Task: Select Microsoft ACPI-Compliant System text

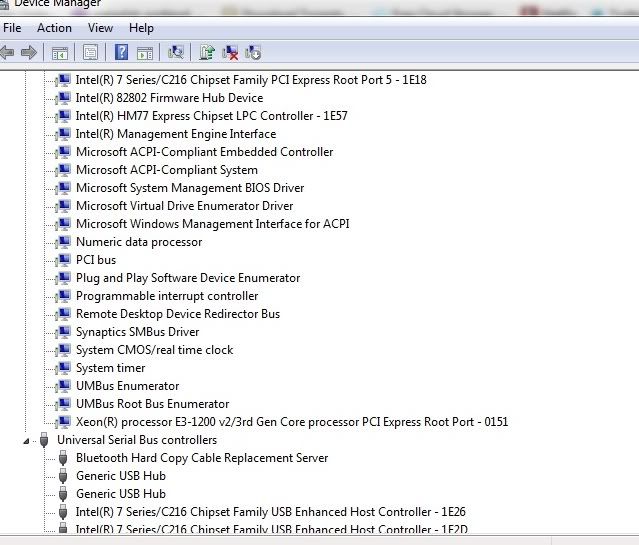Action: pyautogui.click(x=167, y=170)
